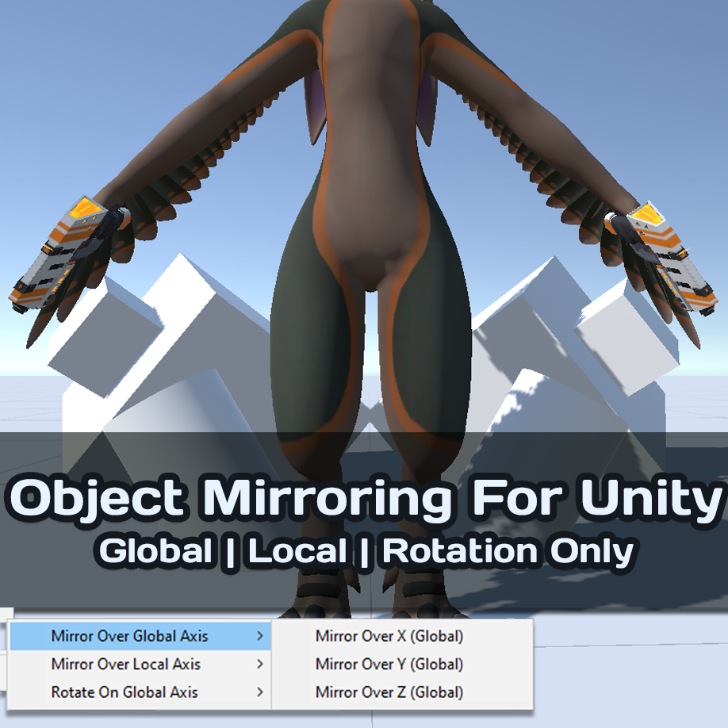Open the Rotate On Global Axis submenu
This screenshot has width=728, height=728.
click(x=140, y=692)
